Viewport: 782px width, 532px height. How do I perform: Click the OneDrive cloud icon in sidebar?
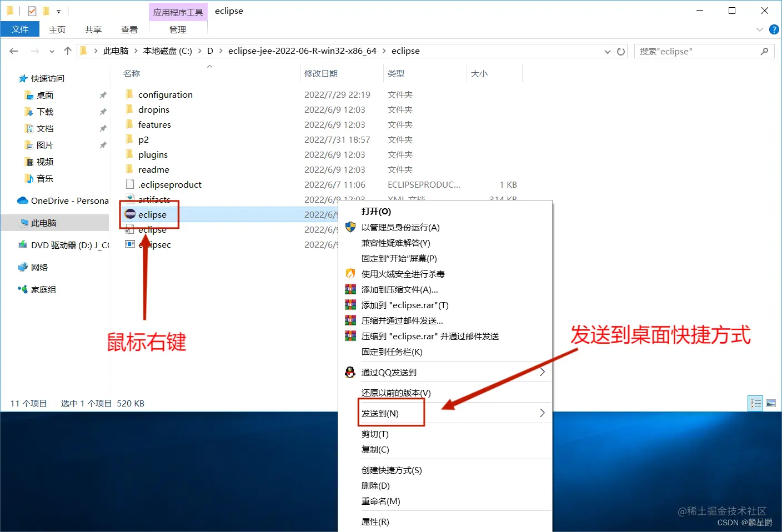tap(22, 200)
